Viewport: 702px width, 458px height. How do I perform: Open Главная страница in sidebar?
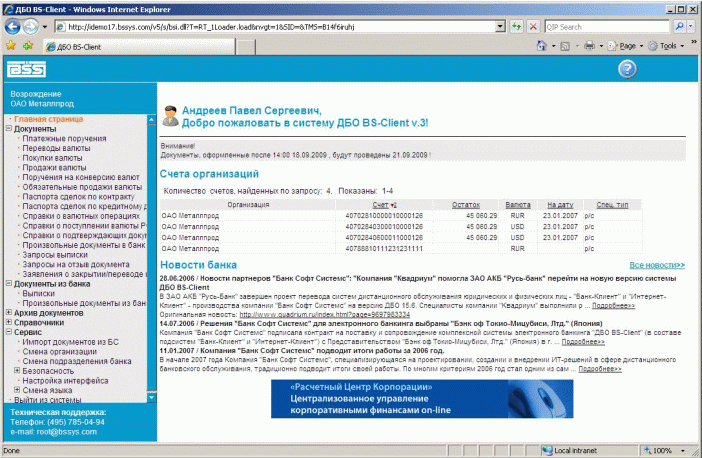(x=48, y=119)
